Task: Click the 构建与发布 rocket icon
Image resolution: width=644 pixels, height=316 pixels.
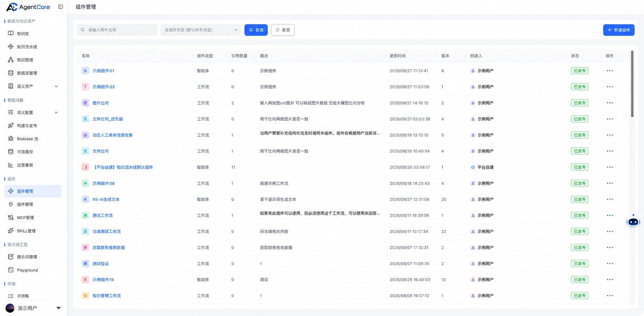Action: point(11,126)
